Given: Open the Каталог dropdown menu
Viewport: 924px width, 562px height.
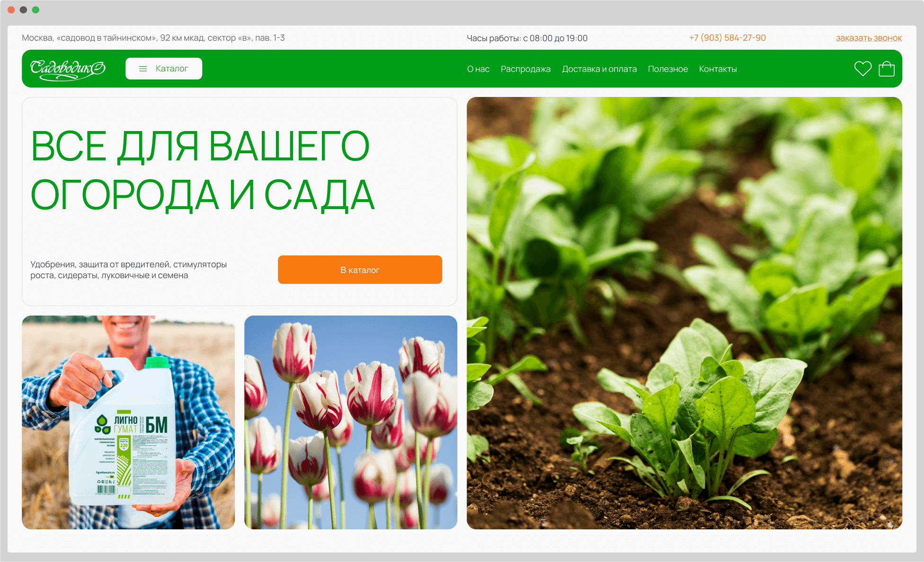Looking at the screenshot, I should (164, 69).
